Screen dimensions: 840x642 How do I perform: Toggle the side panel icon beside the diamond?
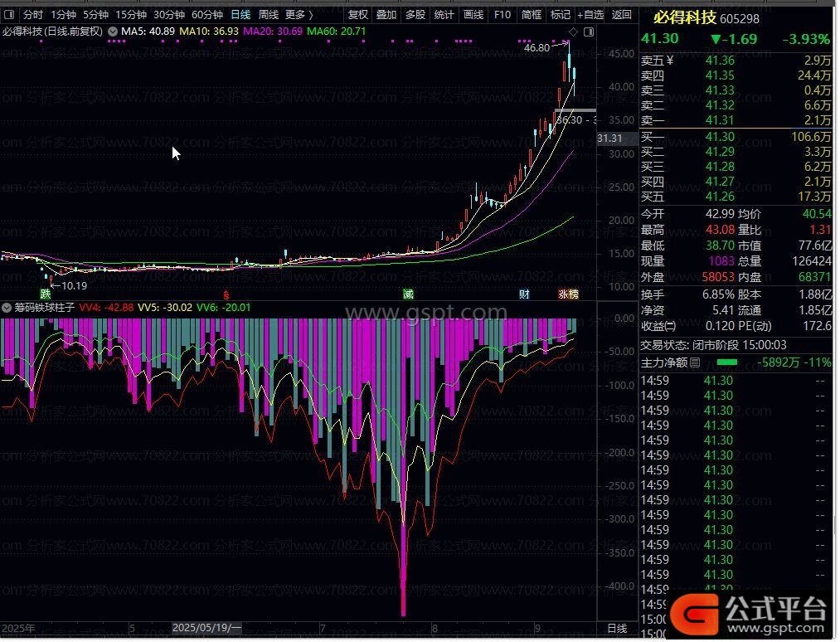(588, 32)
